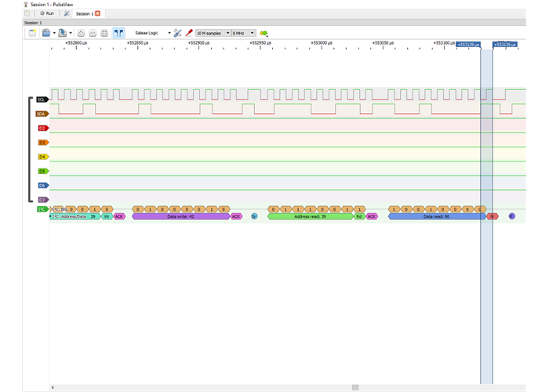
Task: Click the add protocol decoder icon
Action: (x=264, y=34)
